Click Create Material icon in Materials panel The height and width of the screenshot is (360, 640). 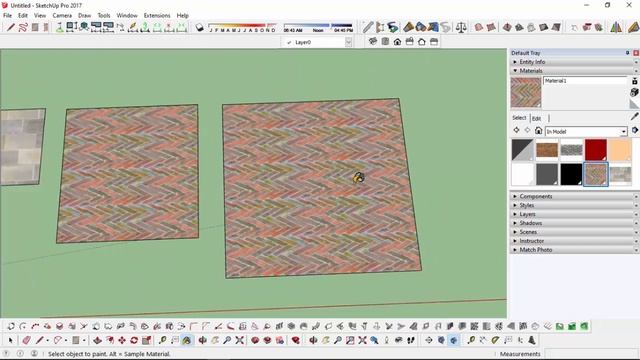click(634, 93)
